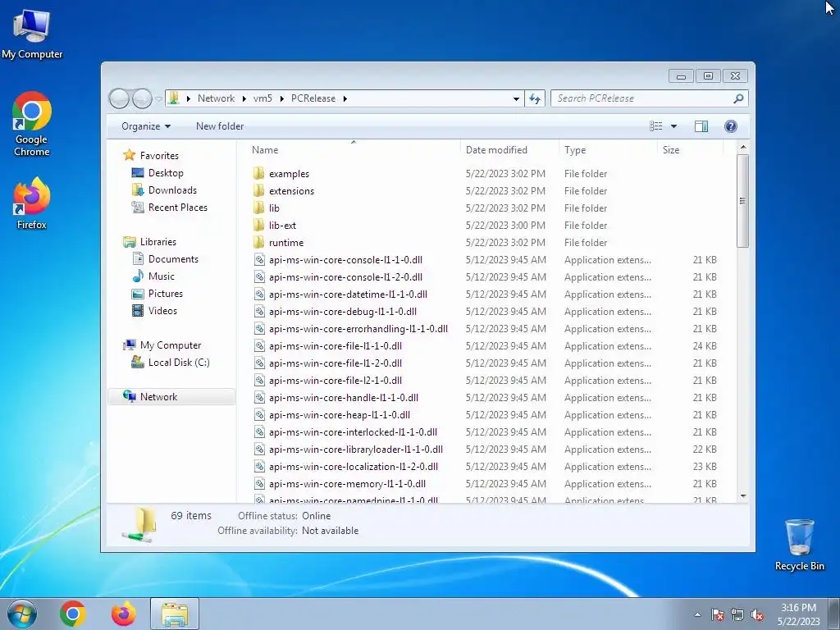Image resolution: width=840 pixels, height=630 pixels.
Task: Launch Firefox from desktop shortcut
Action: pyautogui.click(x=32, y=203)
